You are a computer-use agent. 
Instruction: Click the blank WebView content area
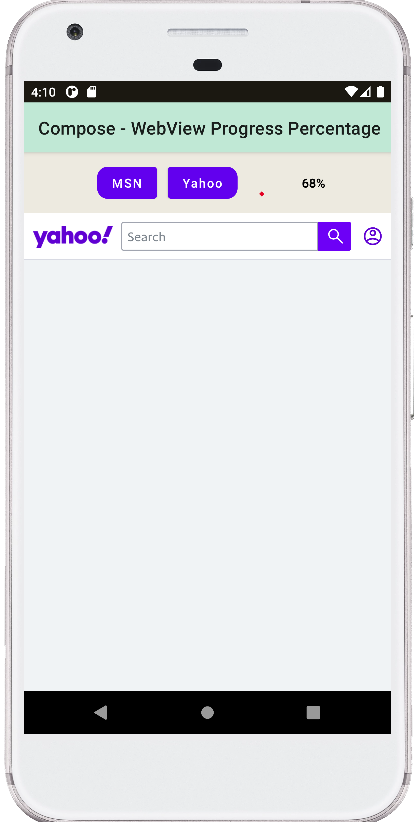(207, 475)
